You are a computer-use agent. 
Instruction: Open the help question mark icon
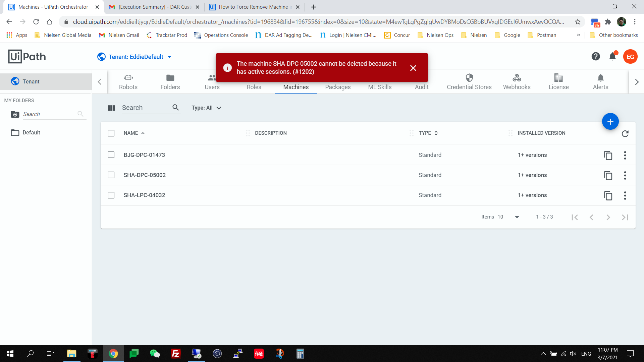[595, 57]
